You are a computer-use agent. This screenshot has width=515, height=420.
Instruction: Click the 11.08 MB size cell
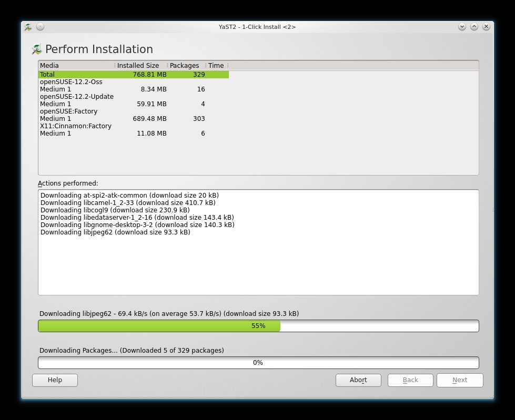click(x=152, y=133)
